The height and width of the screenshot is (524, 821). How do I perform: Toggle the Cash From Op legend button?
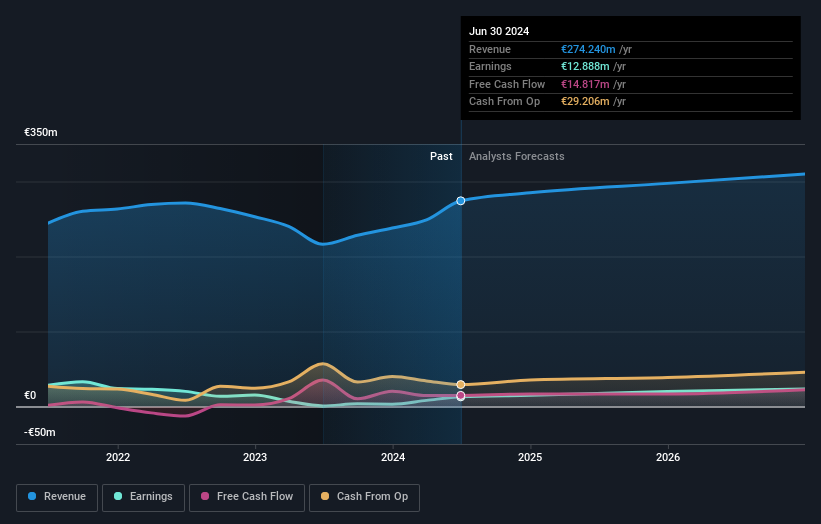click(364, 497)
